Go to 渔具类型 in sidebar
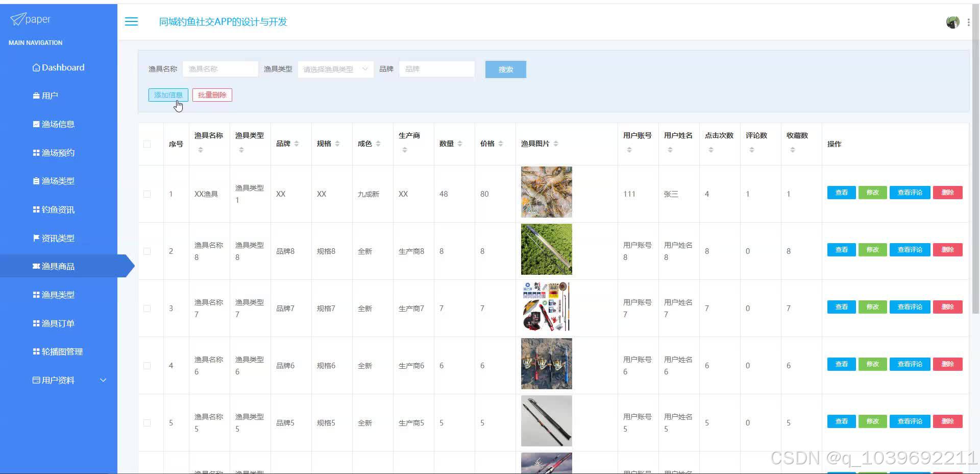 point(59,295)
